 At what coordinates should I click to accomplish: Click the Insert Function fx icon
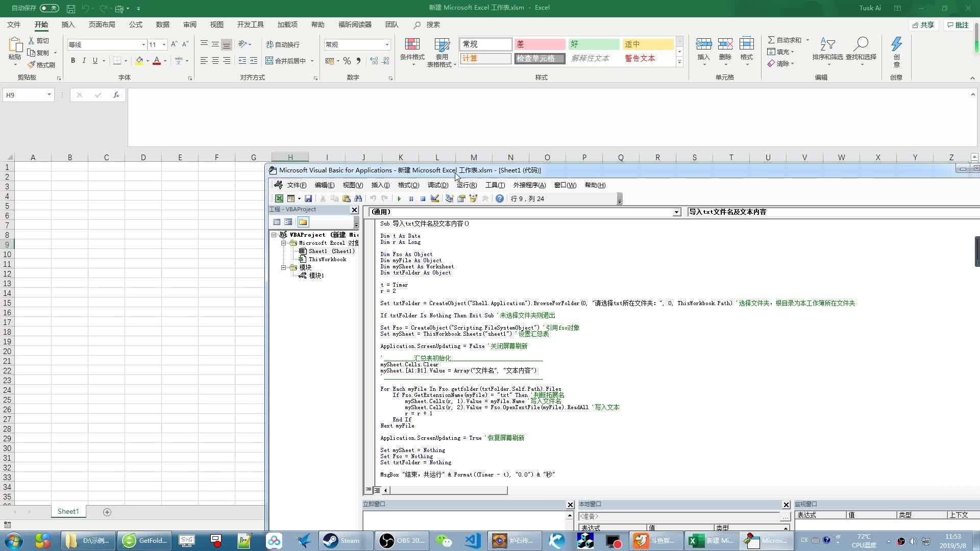tap(116, 95)
